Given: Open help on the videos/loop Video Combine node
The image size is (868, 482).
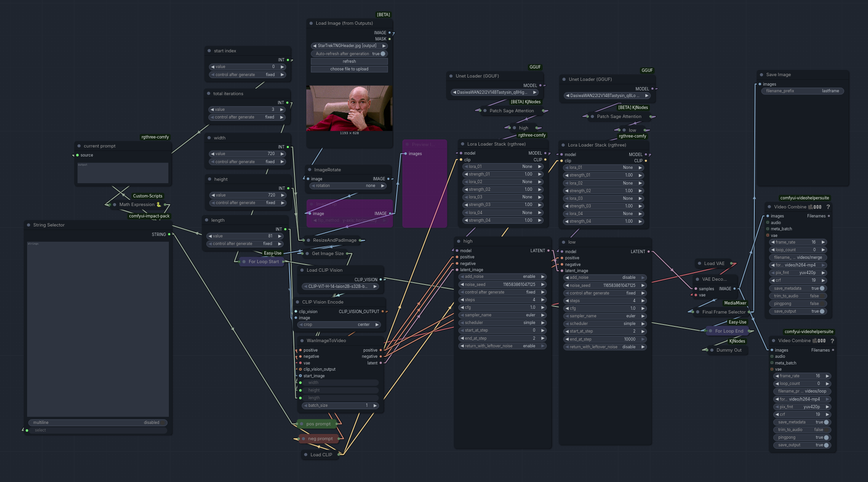Looking at the screenshot, I should [832, 341].
